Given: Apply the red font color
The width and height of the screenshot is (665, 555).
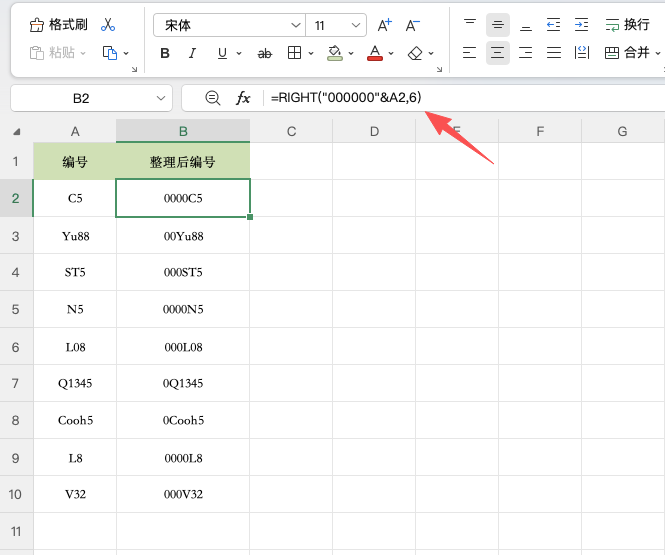Looking at the screenshot, I should (x=374, y=53).
